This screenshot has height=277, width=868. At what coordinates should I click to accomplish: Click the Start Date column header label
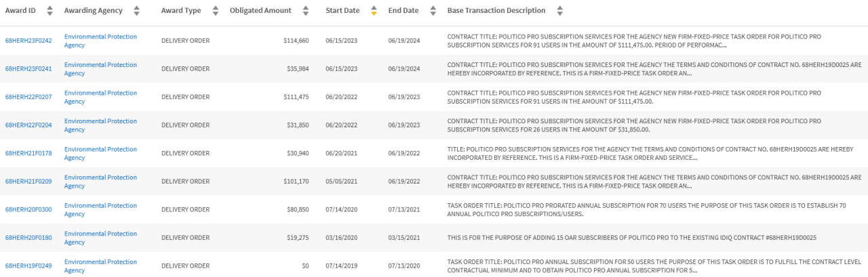click(x=342, y=11)
